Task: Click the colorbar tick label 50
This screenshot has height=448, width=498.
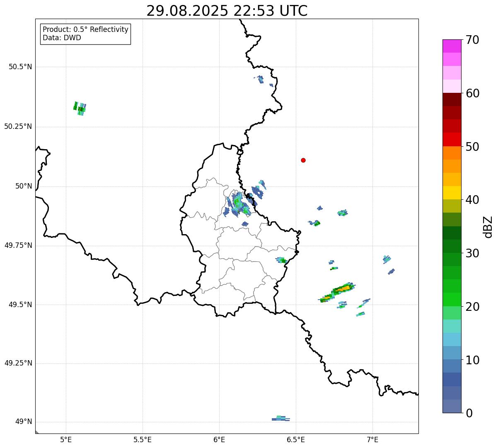Action: point(472,147)
